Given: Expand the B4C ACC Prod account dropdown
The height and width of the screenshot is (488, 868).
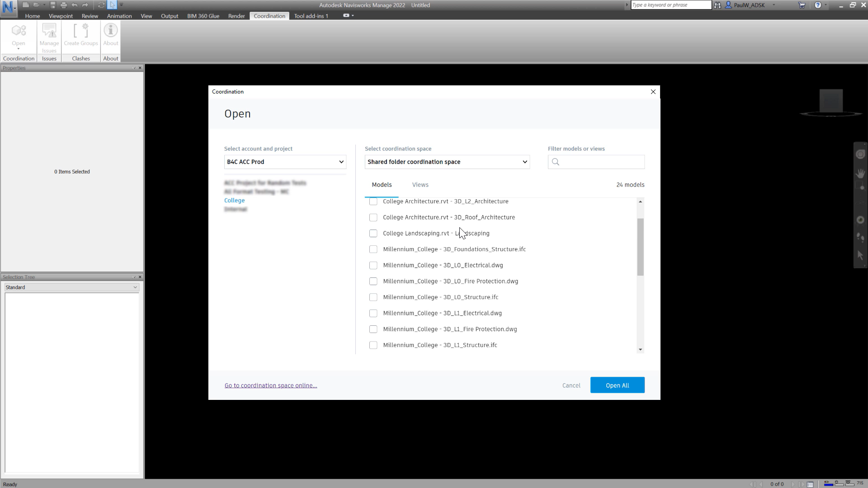Looking at the screenshot, I should (285, 162).
